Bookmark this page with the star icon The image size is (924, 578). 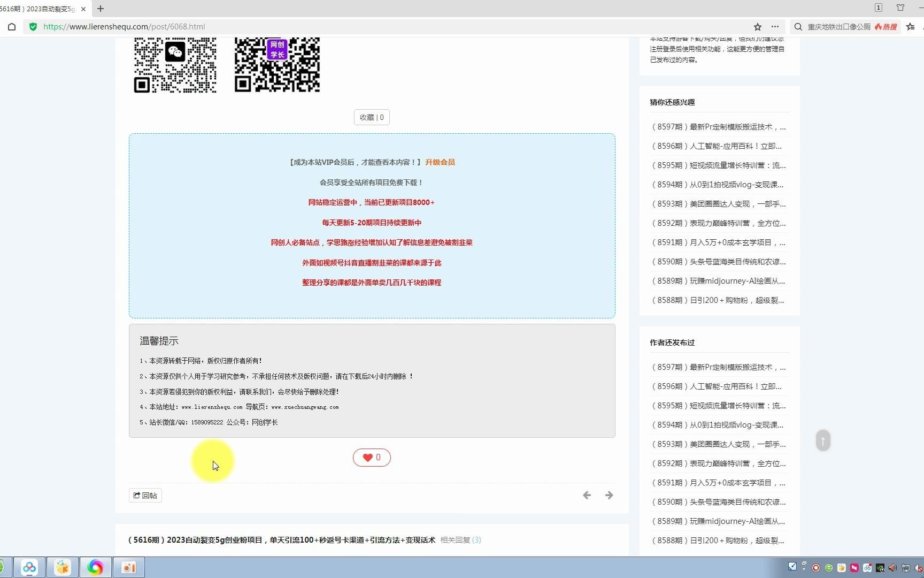click(757, 27)
